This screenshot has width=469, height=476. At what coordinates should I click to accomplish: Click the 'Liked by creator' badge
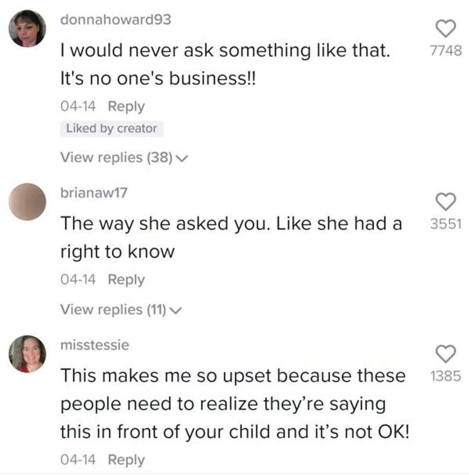pos(112,129)
